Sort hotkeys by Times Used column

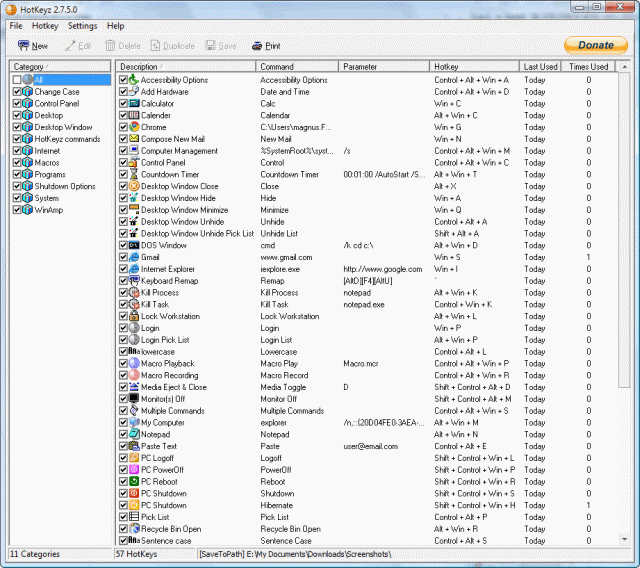coord(588,67)
